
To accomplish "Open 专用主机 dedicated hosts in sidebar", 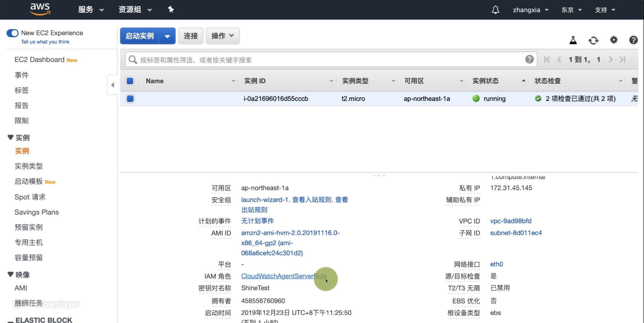I will tap(29, 242).
